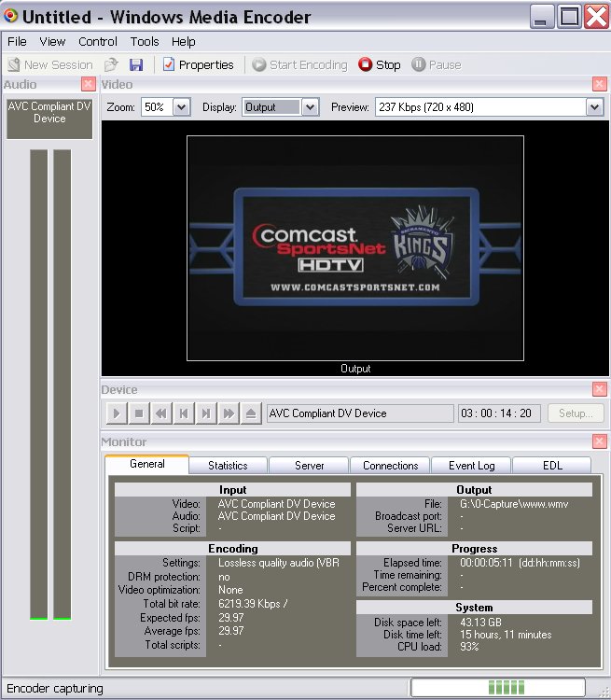Click the Lossless quality audio settings text

coord(279,563)
